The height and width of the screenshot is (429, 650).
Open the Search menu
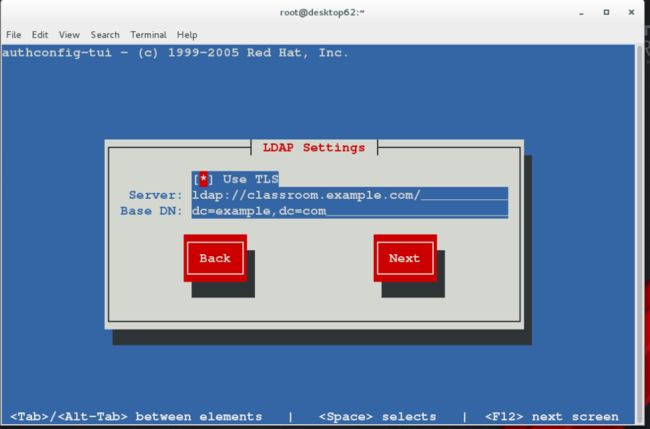(x=105, y=35)
